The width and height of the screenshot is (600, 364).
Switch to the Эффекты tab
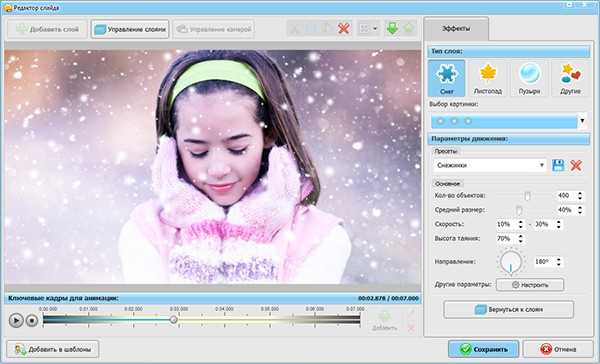[456, 28]
